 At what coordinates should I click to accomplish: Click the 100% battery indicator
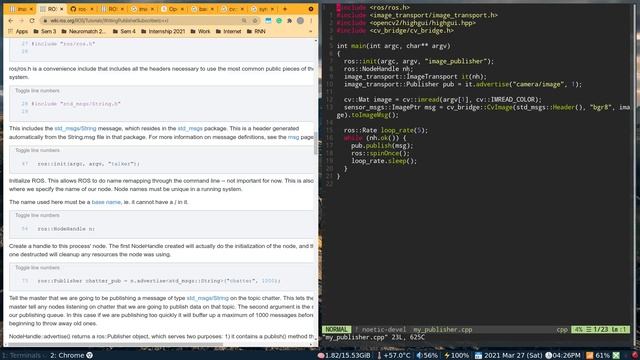pyautogui.click(x=456, y=356)
